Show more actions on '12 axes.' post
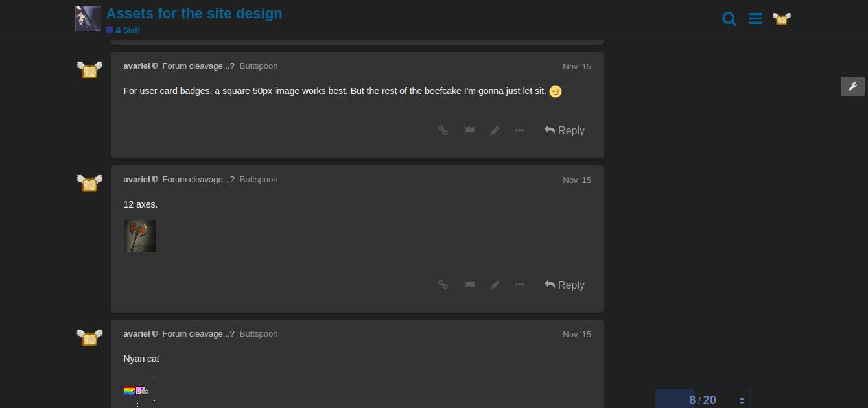The image size is (868, 408). click(519, 285)
